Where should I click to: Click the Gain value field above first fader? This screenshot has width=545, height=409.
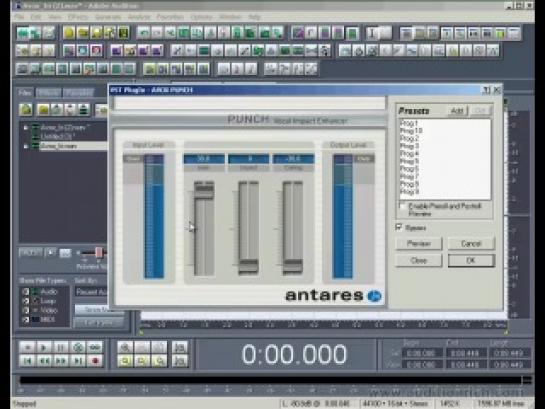[204, 159]
